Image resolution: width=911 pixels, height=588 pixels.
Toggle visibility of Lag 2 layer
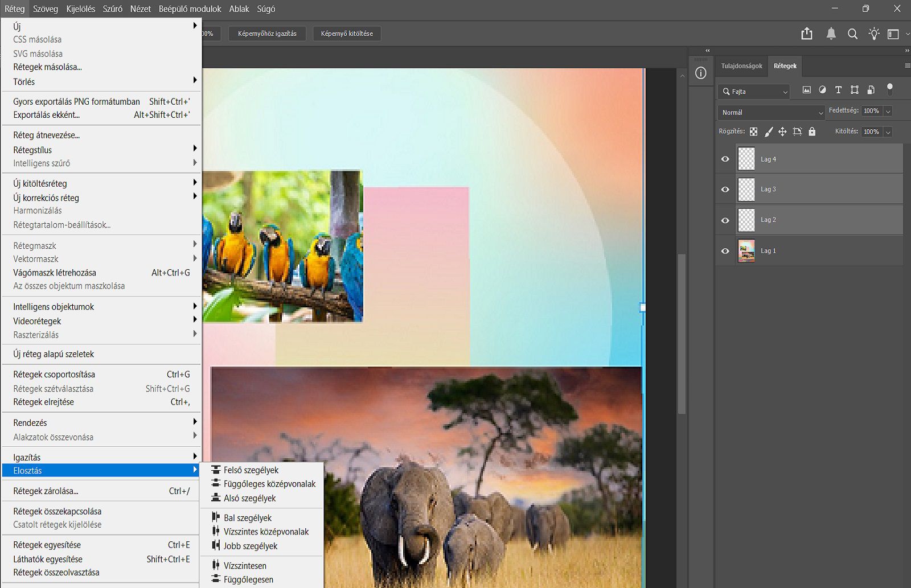[x=725, y=220]
